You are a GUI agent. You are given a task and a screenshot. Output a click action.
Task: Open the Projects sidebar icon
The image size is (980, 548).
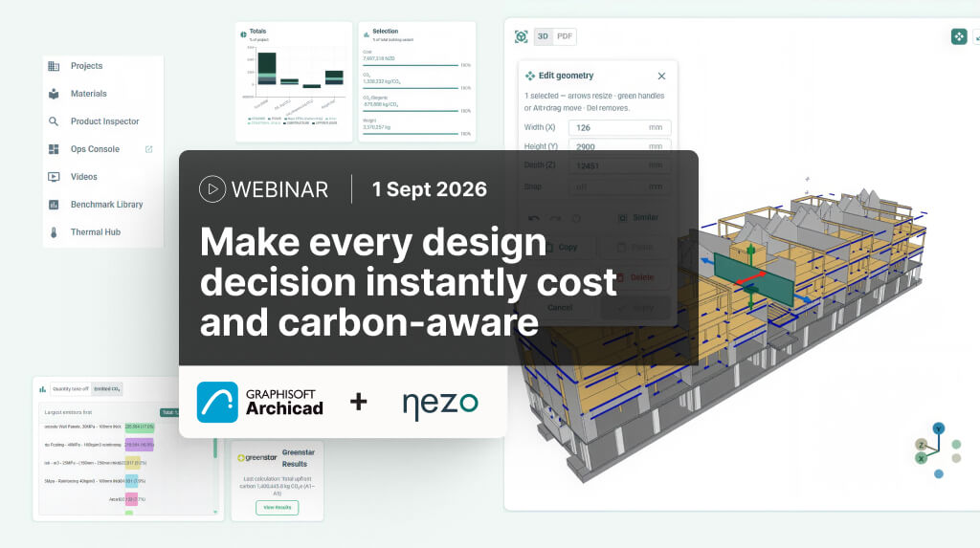[x=54, y=66]
